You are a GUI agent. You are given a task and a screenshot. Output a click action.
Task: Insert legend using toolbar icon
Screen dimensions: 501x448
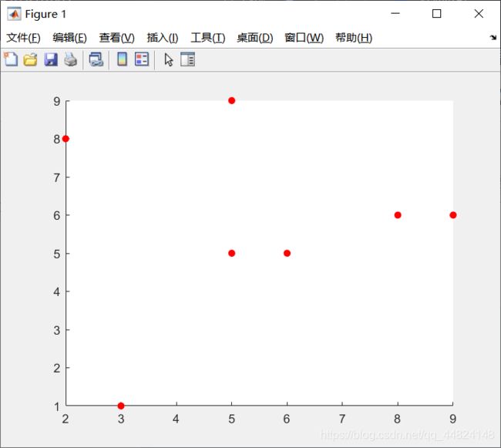[142, 59]
